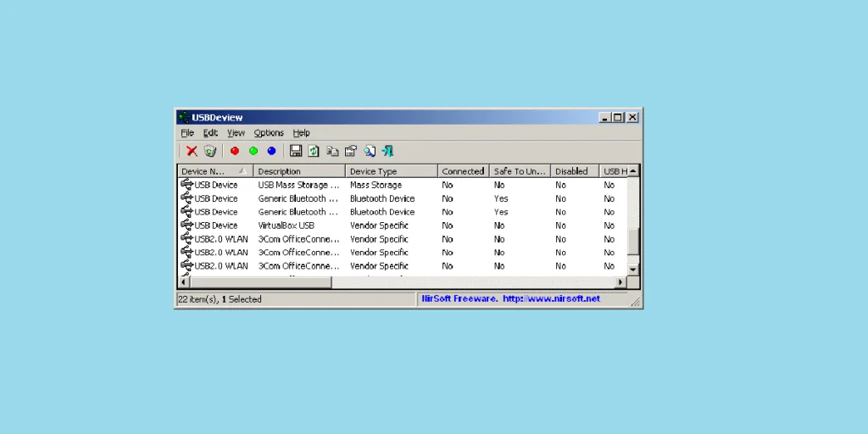Screen dimensions: 868x434
Task: Open the Help menu
Action: pyautogui.click(x=301, y=133)
